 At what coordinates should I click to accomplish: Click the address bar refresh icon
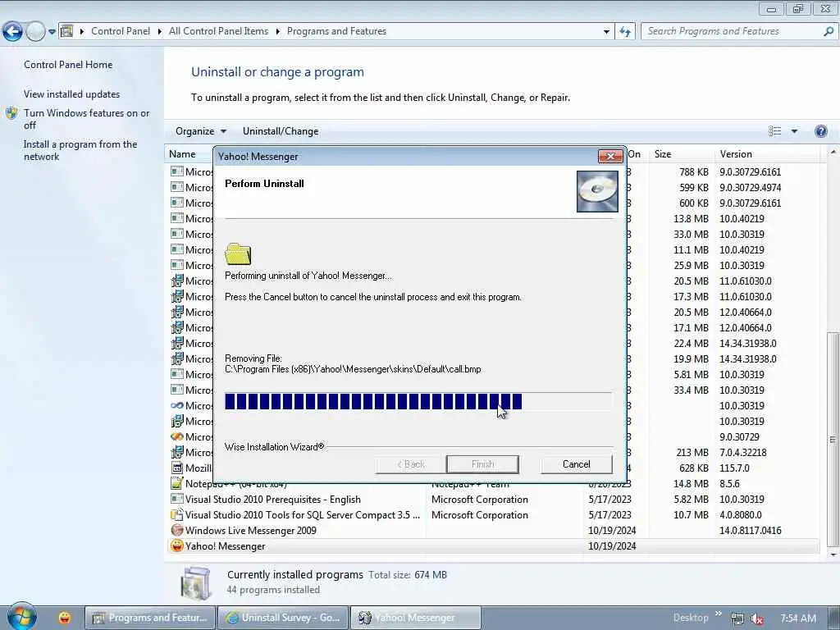click(625, 32)
